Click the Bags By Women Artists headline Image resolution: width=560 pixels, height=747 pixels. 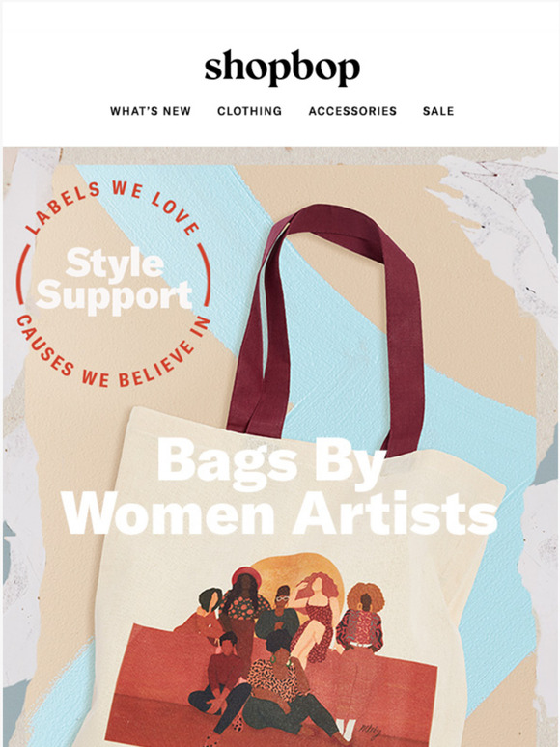pos(280,486)
